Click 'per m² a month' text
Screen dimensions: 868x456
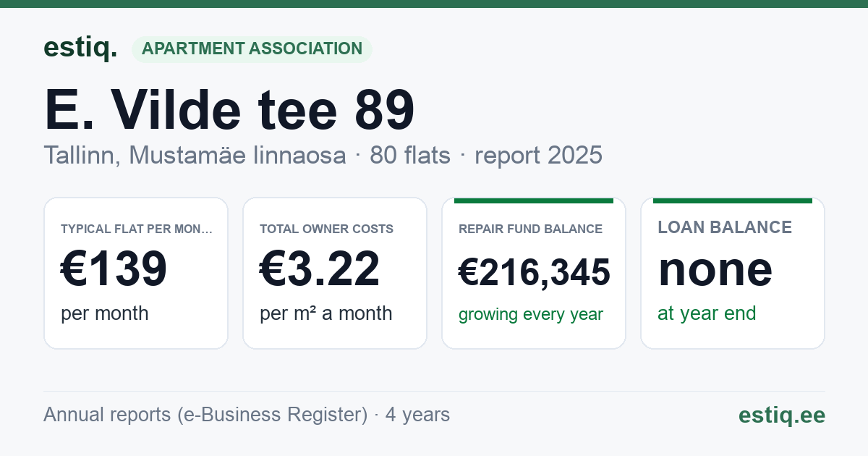point(326,313)
